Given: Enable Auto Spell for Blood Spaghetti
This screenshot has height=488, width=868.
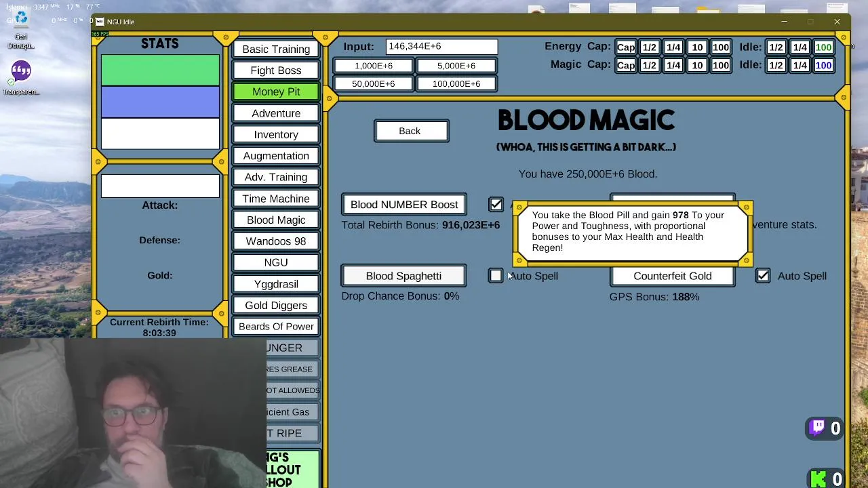Looking at the screenshot, I should tap(496, 276).
